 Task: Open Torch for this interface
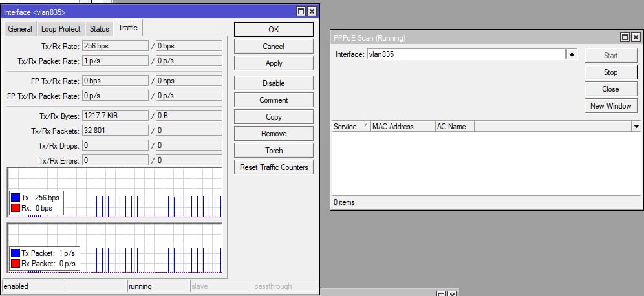tap(274, 151)
